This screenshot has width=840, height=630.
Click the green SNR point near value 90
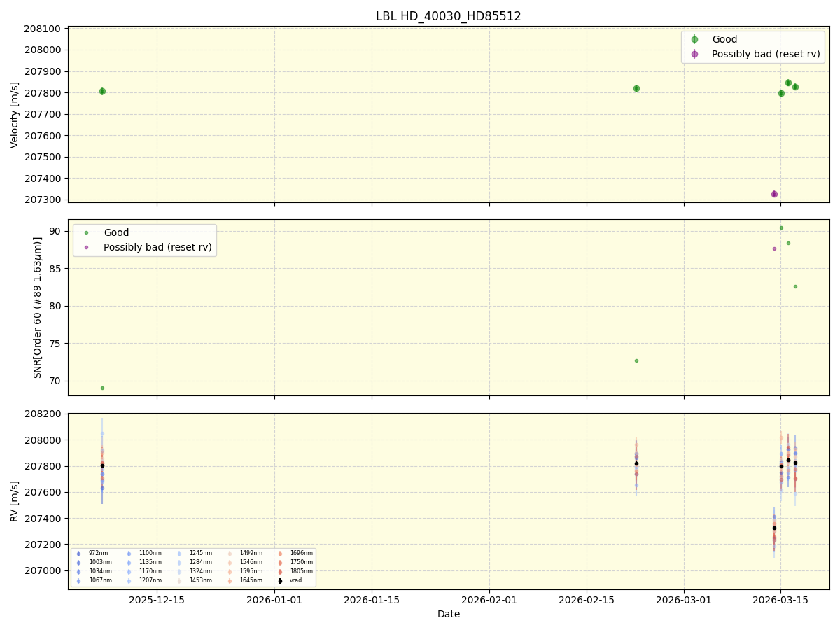(782, 227)
